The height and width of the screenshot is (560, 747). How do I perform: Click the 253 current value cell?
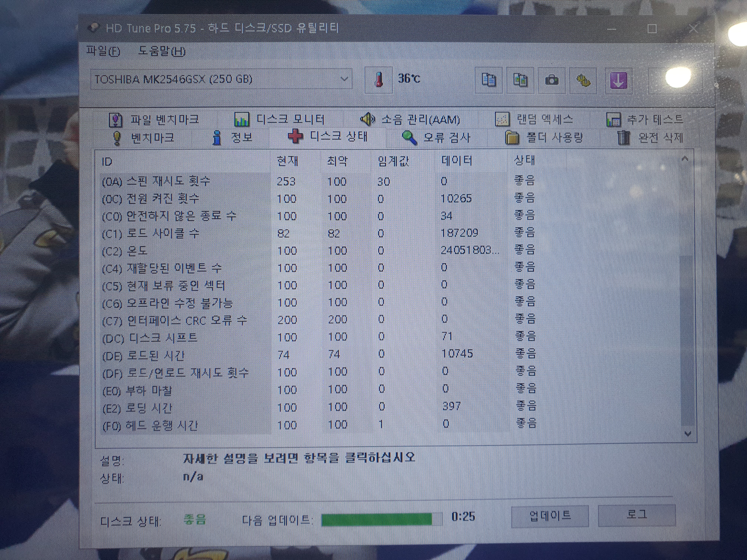point(286,182)
